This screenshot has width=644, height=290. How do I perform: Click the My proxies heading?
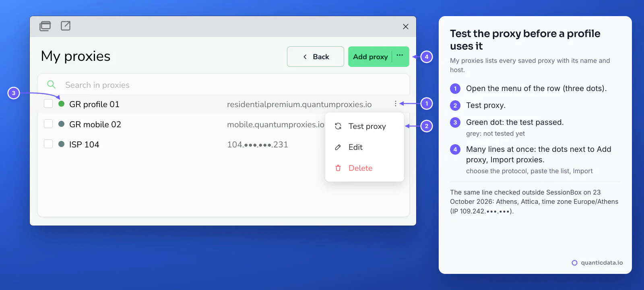click(76, 56)
